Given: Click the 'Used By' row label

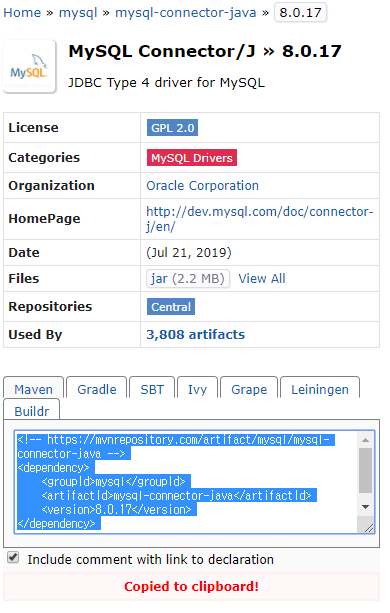Looking at the screenshot, I should [x=35, y=335].
